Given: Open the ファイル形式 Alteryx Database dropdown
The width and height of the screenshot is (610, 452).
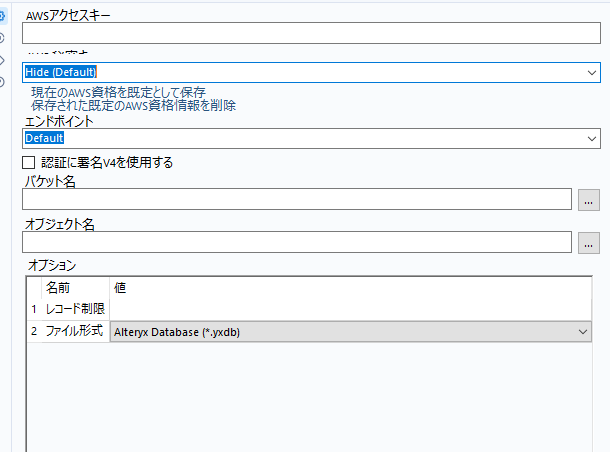Looking at the screenshot, I should pos(351,332).
